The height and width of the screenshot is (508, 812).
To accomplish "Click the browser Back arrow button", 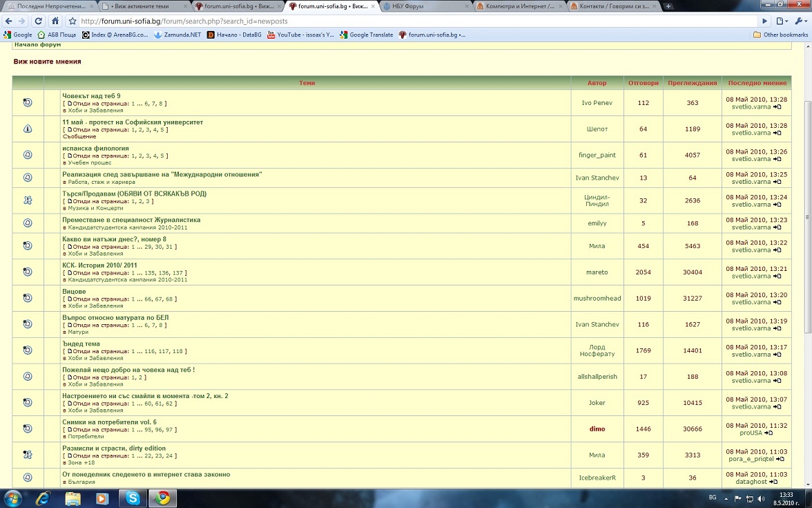I will click(8, 21).
